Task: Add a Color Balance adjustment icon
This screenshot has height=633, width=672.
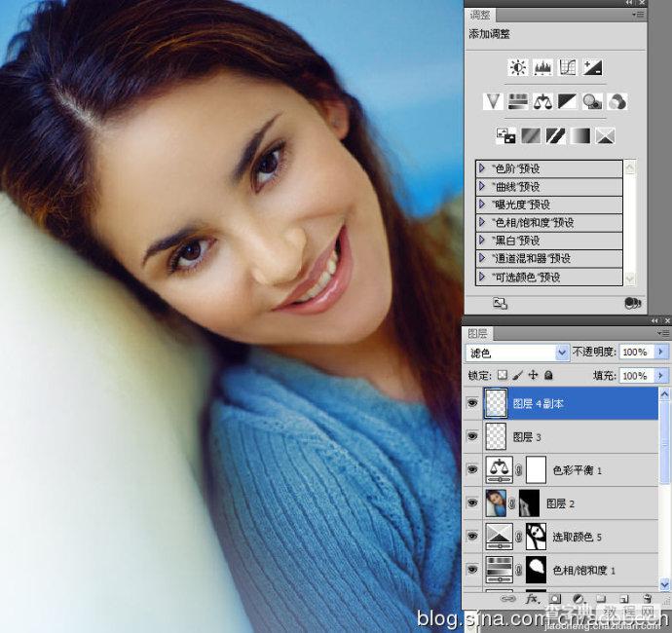Action: 542,102
